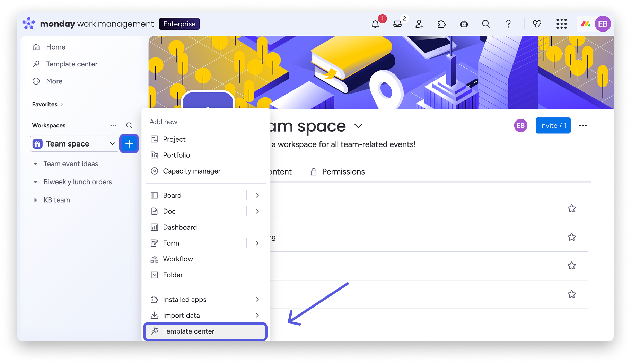Open the inbox tray icon
The width and height of the screenshot is (631, 364).
coord(397,24)
